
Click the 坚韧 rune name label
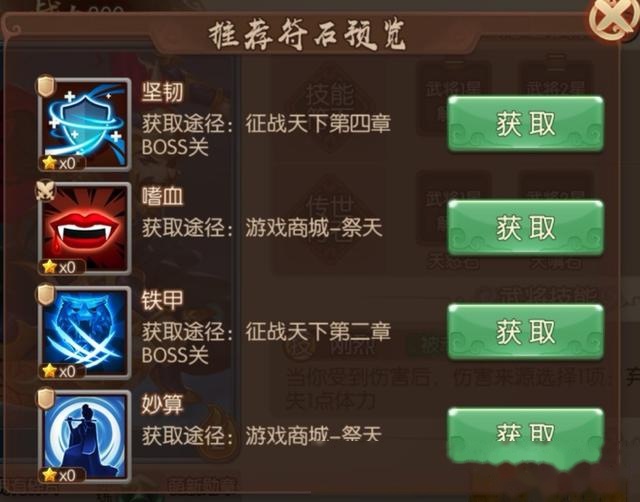click(162, 92)
